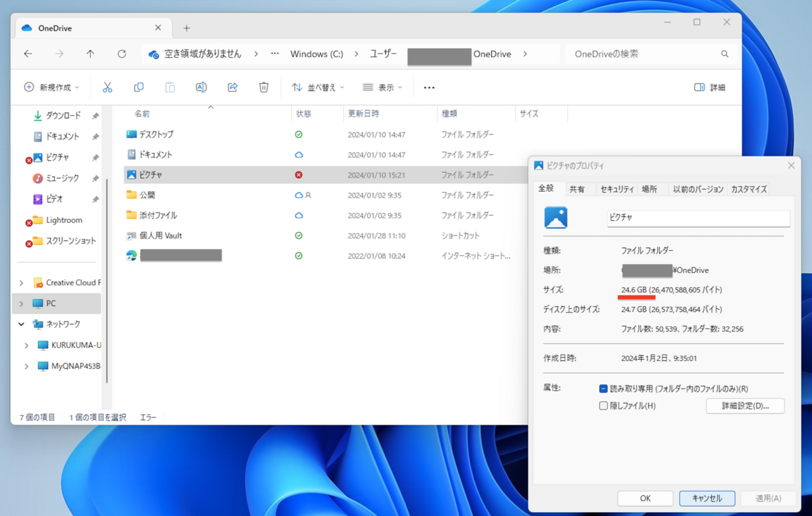Go up one folder level arrow
Viewport: 812px width, 516px height.
coord(91,54)
